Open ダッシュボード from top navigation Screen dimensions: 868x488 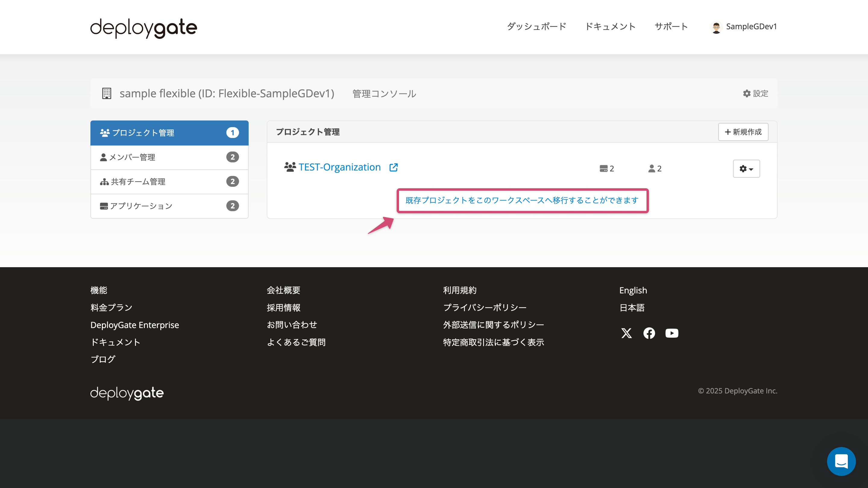tap(536, 27)
